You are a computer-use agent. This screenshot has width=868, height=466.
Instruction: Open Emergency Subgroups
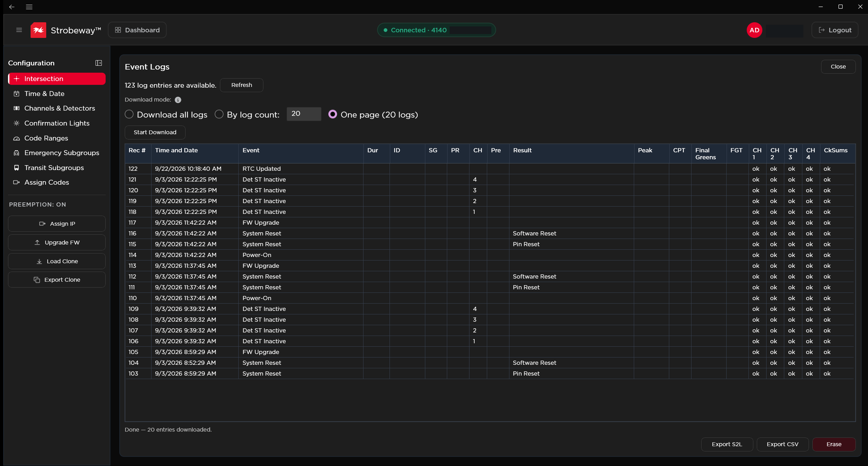tap(57, 153)
